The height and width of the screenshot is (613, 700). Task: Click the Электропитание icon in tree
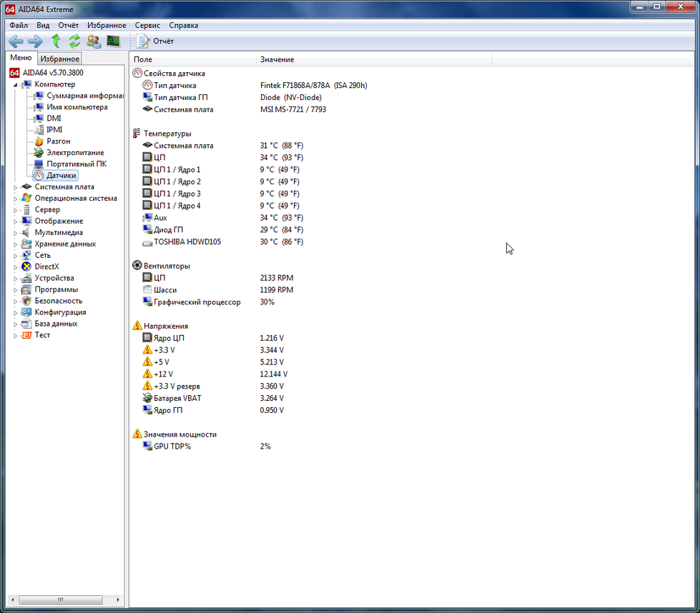39,153
